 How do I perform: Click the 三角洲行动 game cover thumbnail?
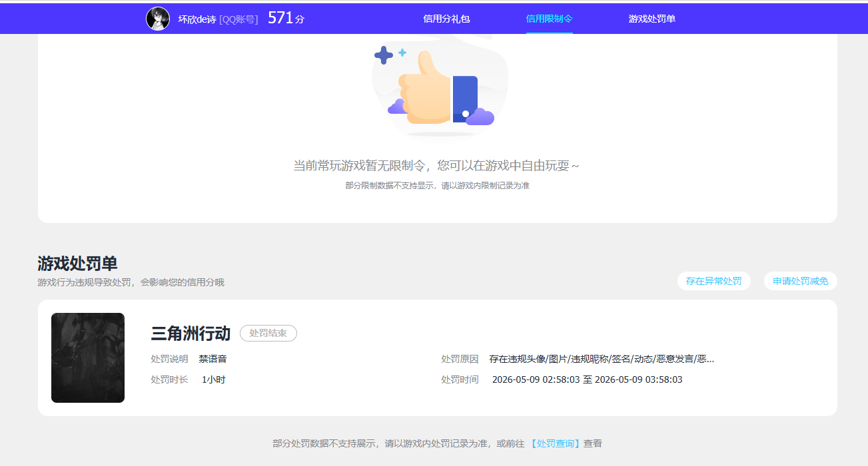coord(88,357)
